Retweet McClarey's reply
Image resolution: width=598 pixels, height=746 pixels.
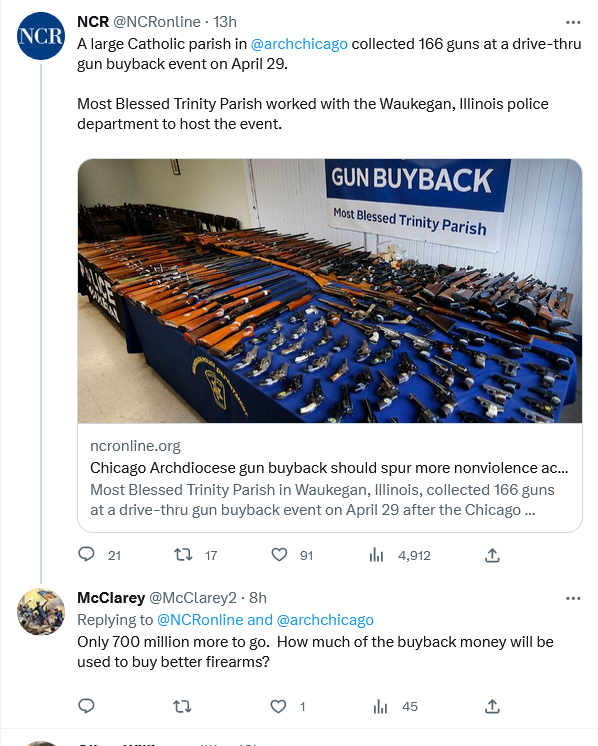click(x=183, y=706)
